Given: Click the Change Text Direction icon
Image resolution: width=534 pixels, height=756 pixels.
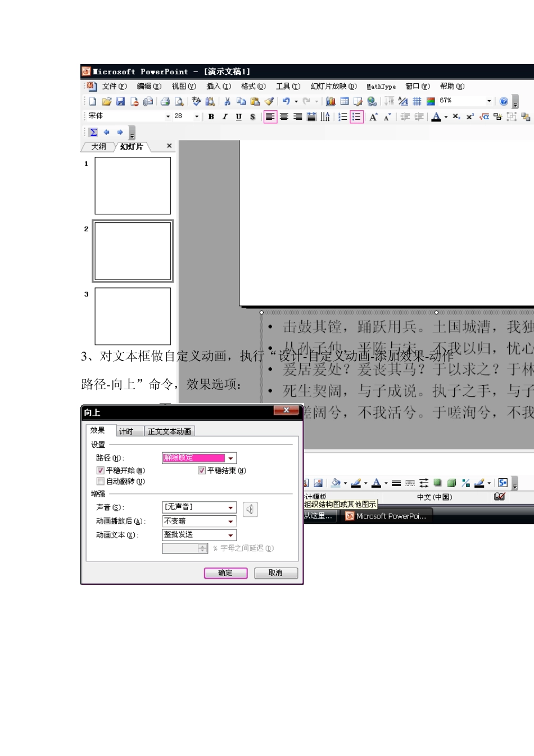Looking at the screenshot, I should [x=325, y=117].
